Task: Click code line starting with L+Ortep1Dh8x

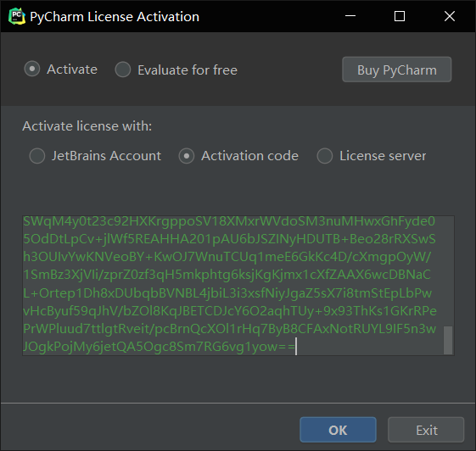Action: 227,293
